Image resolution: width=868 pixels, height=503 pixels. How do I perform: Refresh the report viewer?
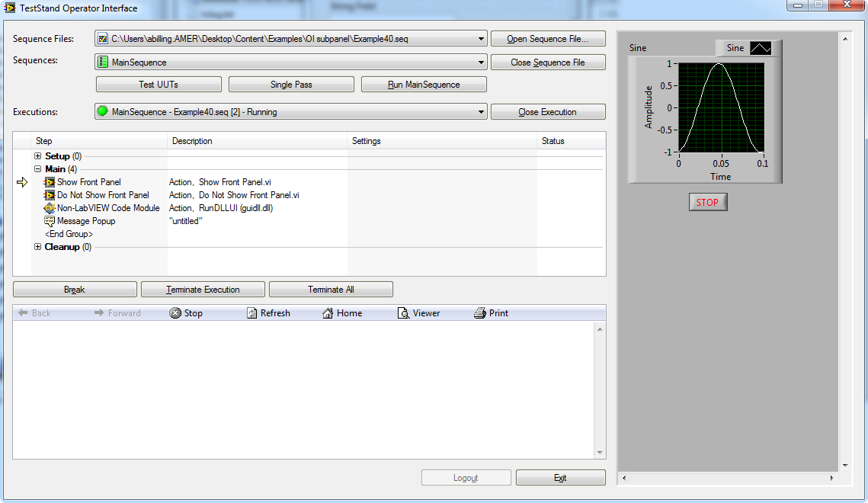click(251, 312)
